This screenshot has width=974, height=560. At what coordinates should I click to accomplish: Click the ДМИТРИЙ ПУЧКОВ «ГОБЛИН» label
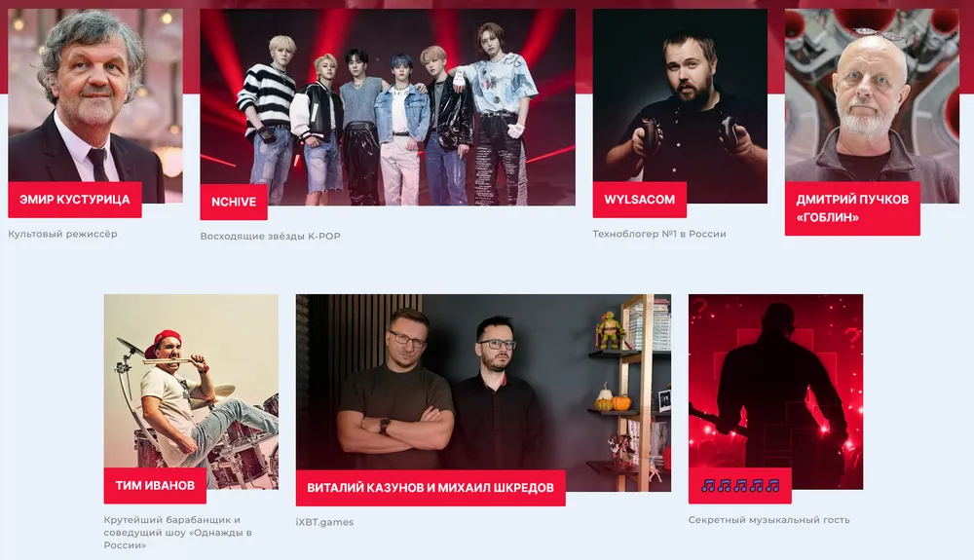click(852, 208)
